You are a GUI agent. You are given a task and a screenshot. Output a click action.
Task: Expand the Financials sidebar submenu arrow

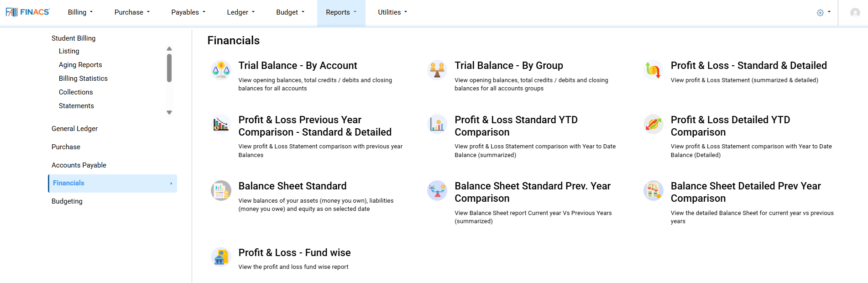(172, 183)
